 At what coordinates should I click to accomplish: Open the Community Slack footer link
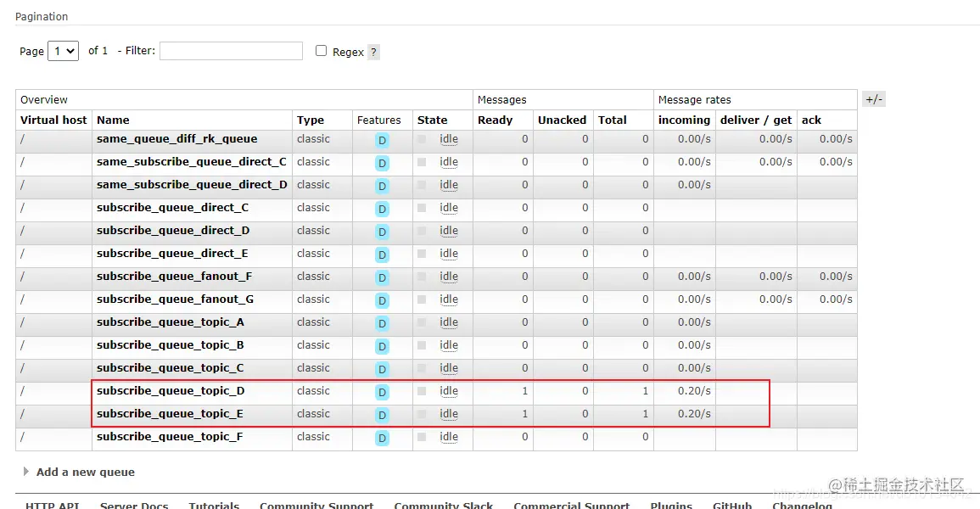pos(443,505)
